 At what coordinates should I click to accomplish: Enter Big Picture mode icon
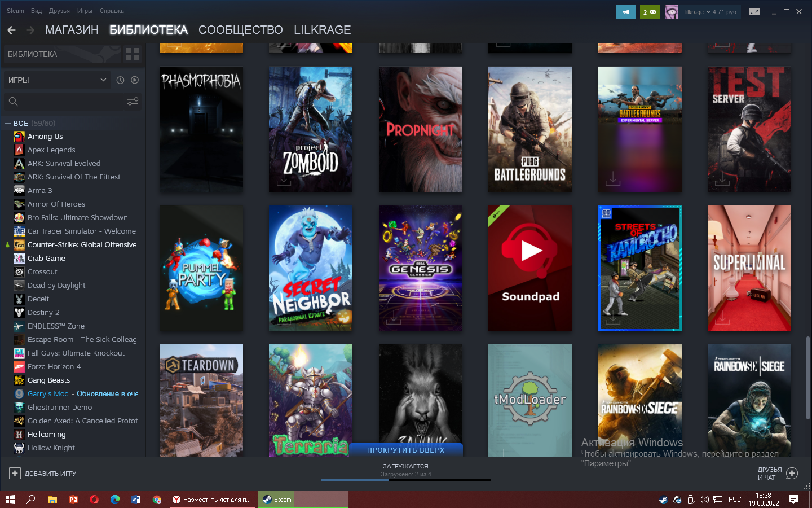pos(754,12)
